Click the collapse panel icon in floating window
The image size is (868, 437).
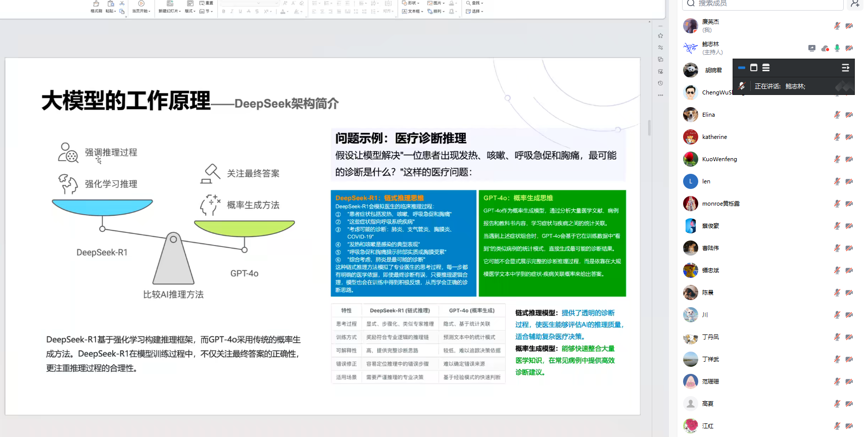[x=845, y=68]
